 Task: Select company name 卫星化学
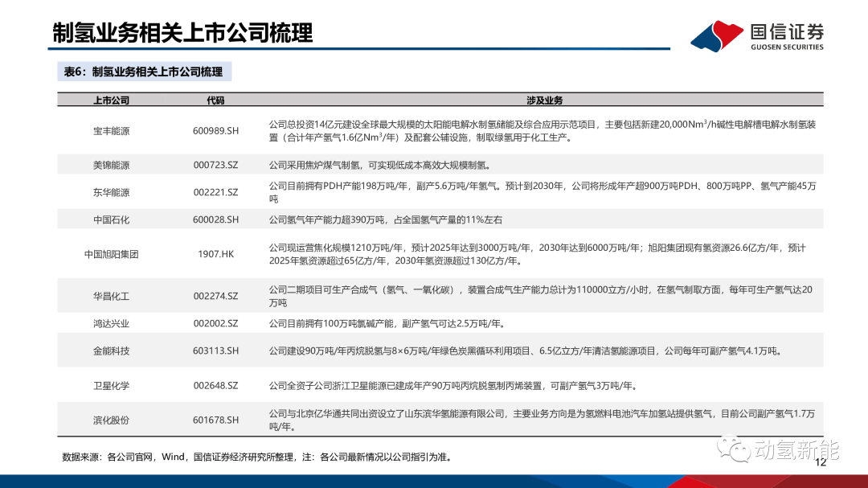[111, 386]
